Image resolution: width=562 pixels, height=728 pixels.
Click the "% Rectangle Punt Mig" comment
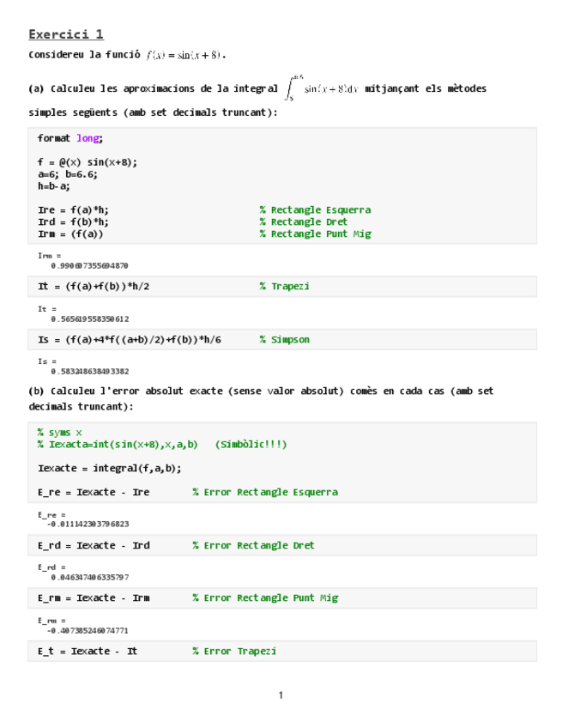coord(315,234)
